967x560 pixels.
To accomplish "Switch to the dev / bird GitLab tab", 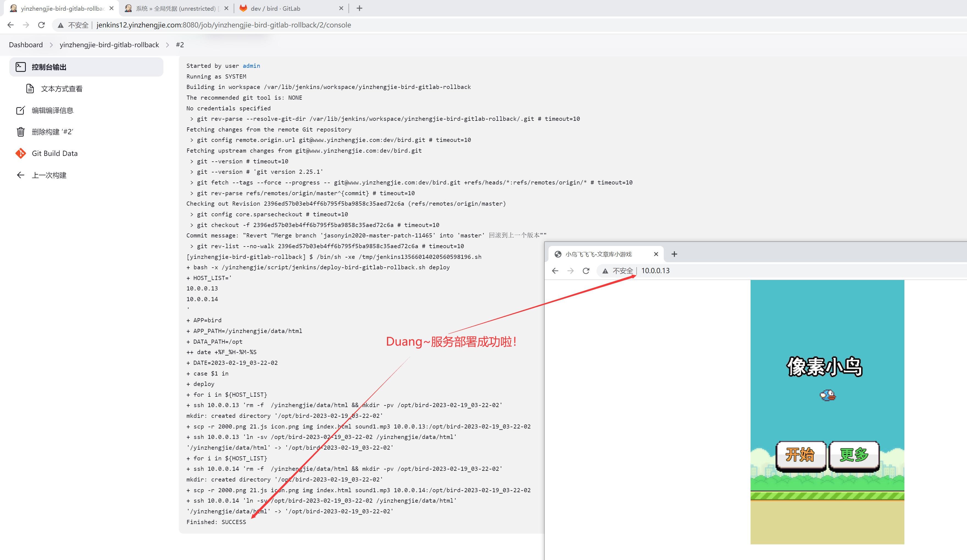I will [x=275, y=9].
